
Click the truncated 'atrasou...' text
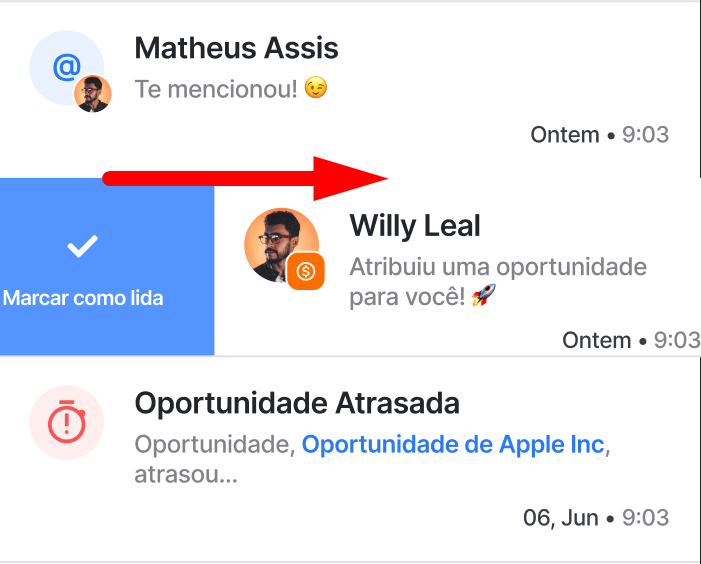pyautogui.click(x=186, y=475)
